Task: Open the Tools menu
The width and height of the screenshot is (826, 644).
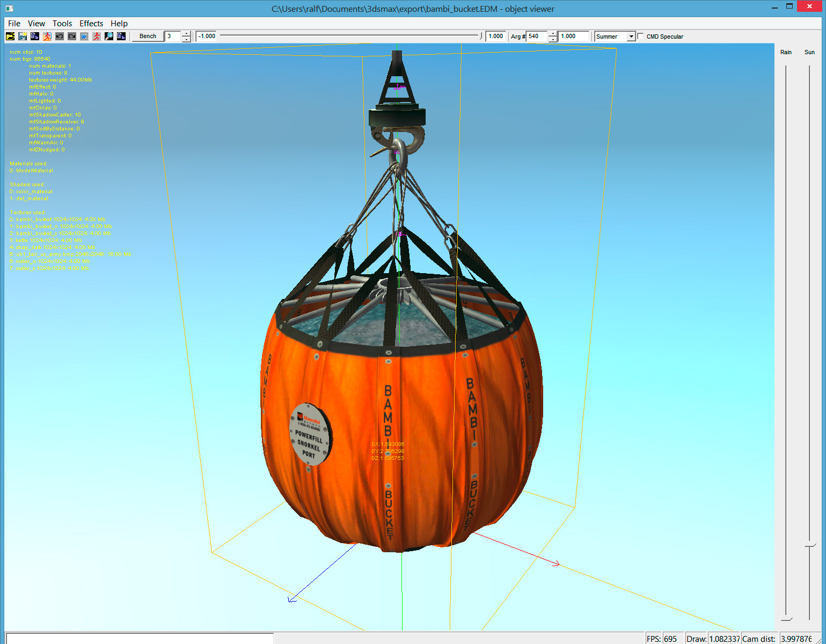Action: tap(62, 24)
